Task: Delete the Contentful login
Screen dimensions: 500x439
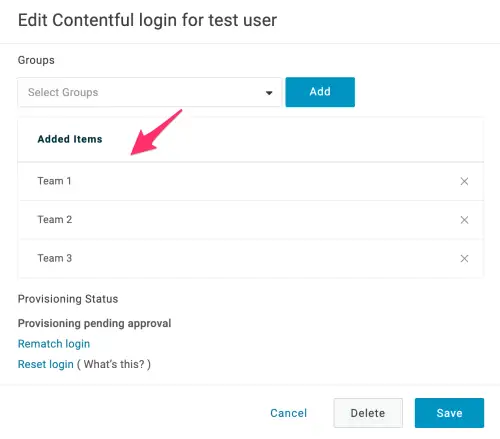Action: click(x=368, y=413)
